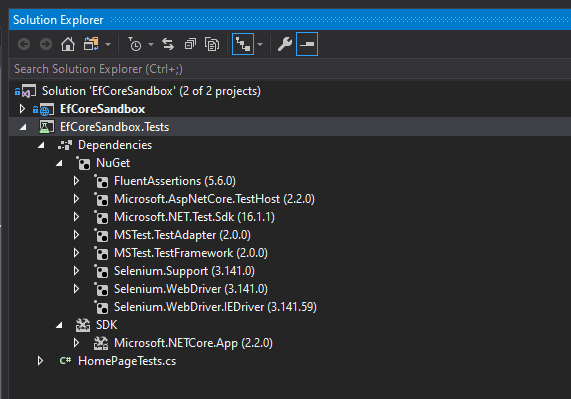This screenshot has height=399, width=571.
Task: Select Microsoft.NETCore.App (2.2.0) SDK item
Action: tap(193, 343)
